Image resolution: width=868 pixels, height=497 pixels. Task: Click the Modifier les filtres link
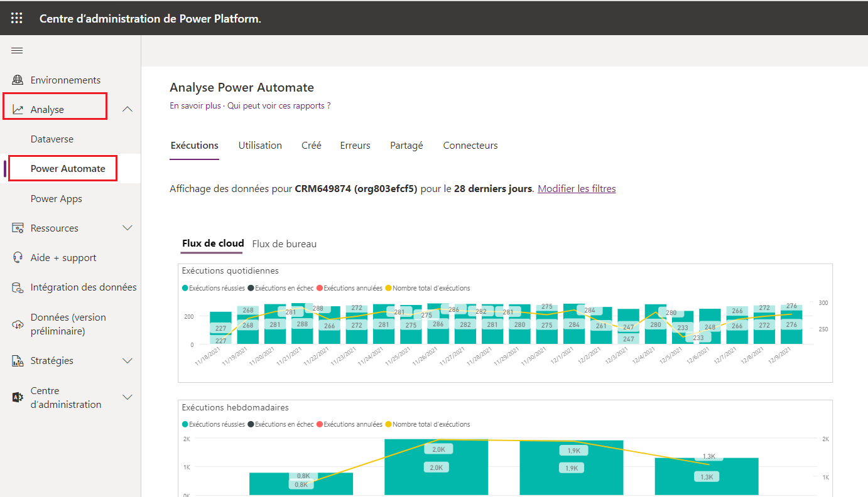pos(577,189)
